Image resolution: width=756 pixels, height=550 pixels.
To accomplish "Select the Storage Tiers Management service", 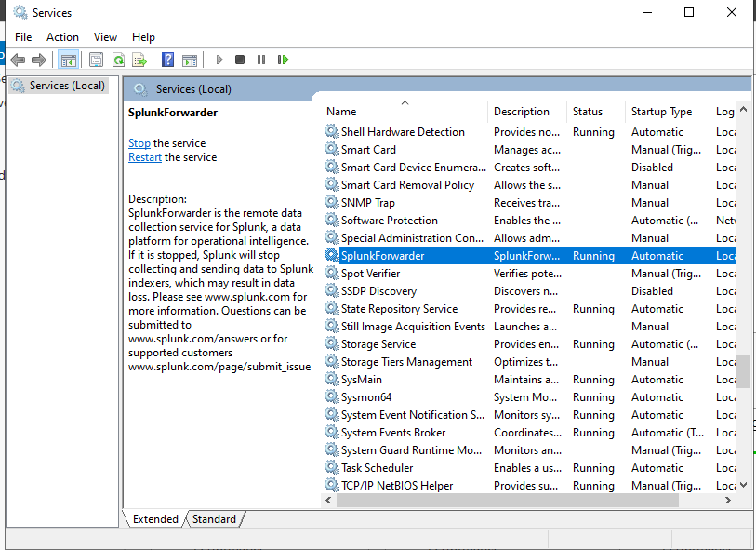I will [x=528, y=361].
